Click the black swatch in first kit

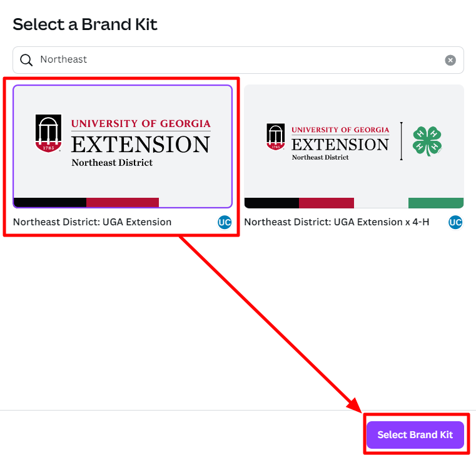(x=50, y=203)
